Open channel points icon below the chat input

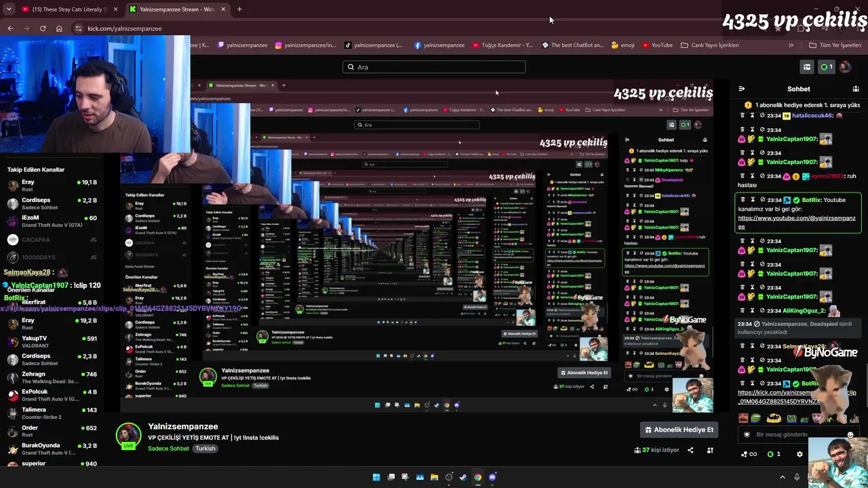tap(749, 454)
